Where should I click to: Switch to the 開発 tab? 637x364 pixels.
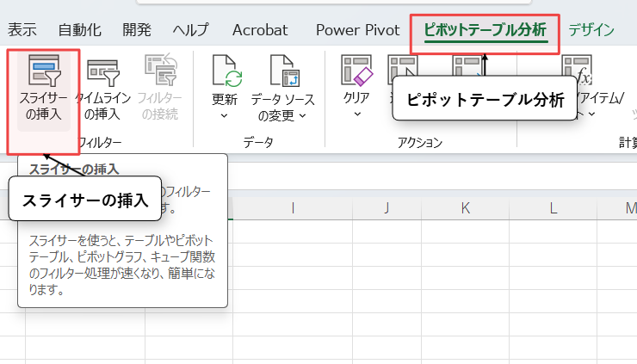coord(137,30)
